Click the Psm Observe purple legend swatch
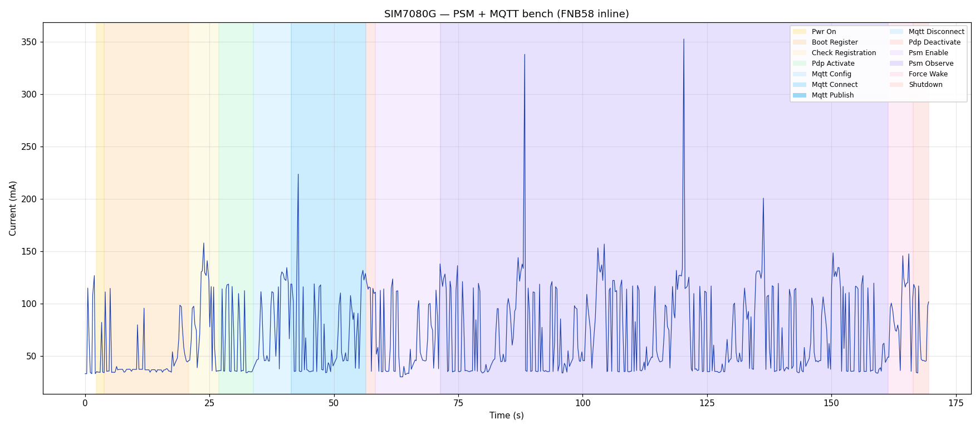 896,64
